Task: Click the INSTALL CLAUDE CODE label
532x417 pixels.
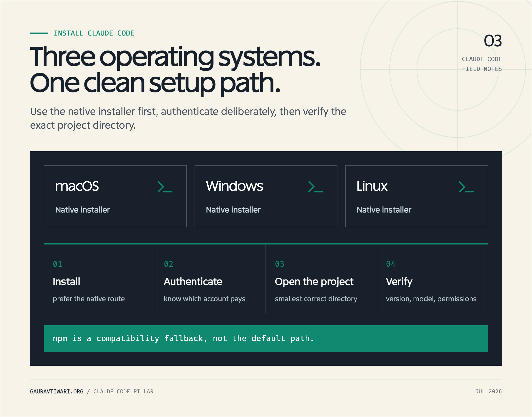Action: (x=94, y=33)
